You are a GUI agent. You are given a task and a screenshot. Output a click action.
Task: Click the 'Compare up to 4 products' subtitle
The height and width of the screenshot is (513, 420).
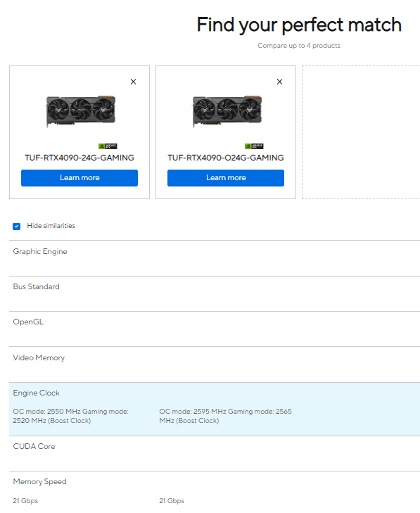pyautogui.click(x=299, y=46)
